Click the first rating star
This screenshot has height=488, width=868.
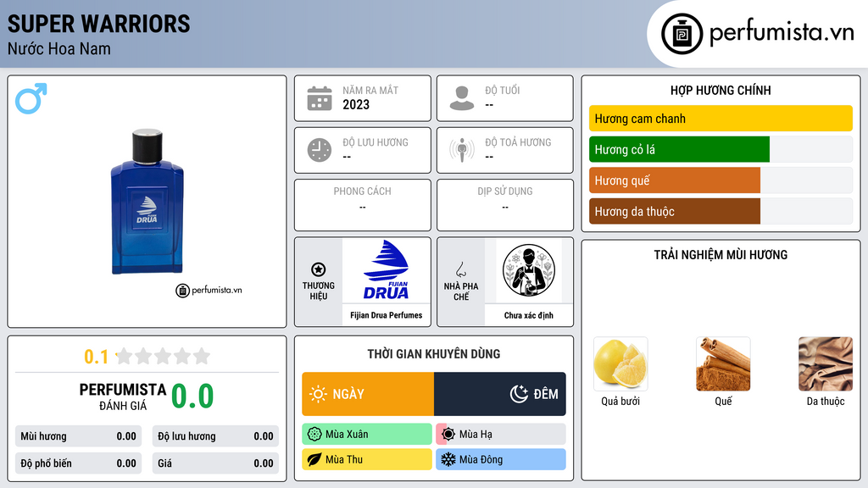[125, 356]
